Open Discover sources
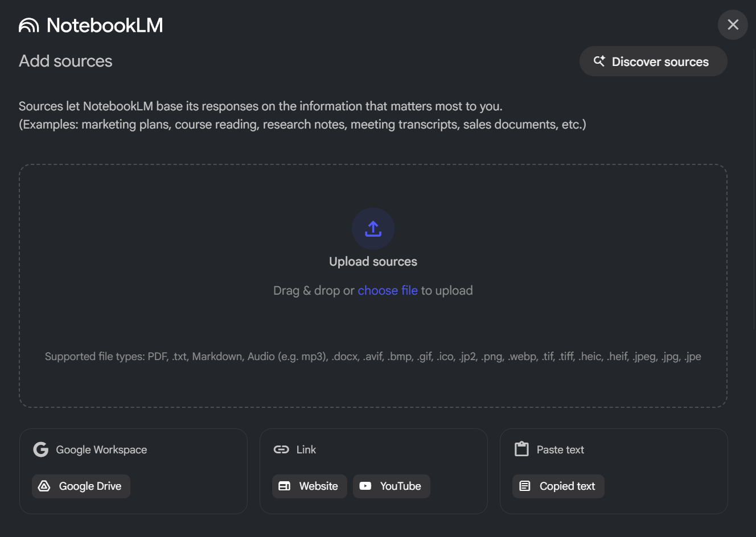Viewport: 756px width, 537px height. click(653, 61)
